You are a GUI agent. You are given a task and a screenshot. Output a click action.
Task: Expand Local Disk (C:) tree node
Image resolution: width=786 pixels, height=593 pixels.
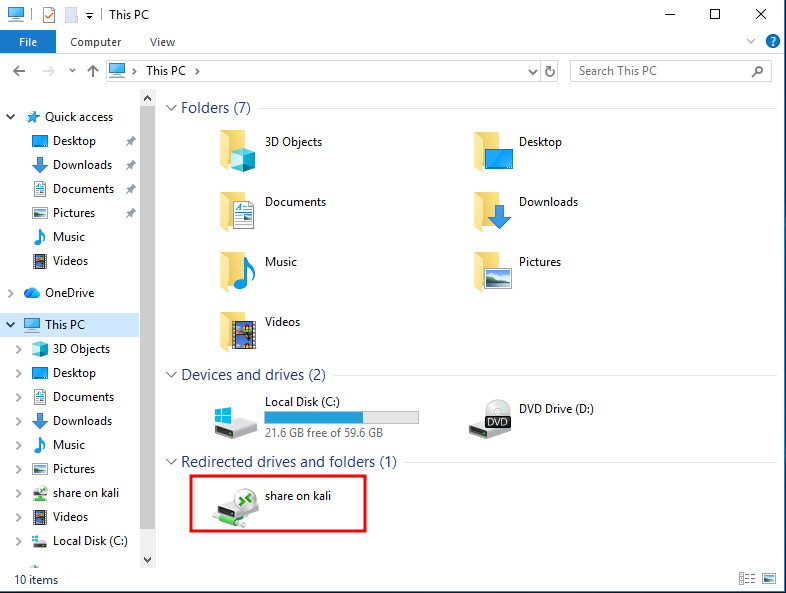[19, 541]
